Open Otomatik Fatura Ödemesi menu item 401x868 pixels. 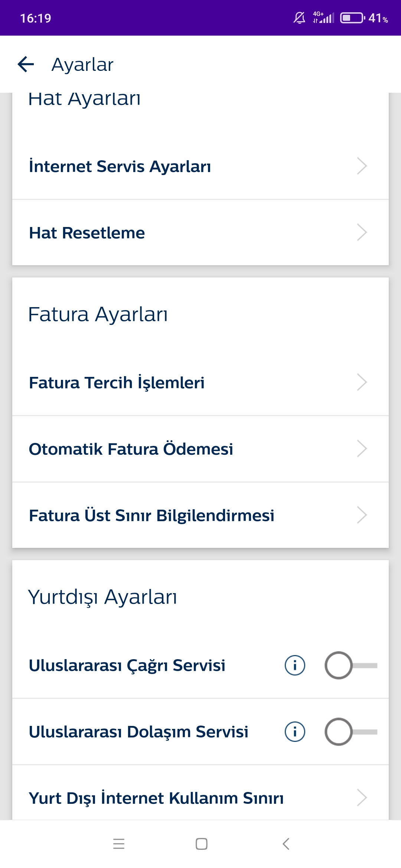click(131, 449)
